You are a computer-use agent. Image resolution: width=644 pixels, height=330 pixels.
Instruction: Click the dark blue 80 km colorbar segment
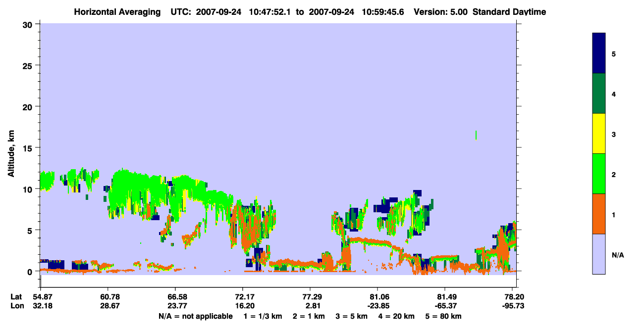tap(598, 53)
